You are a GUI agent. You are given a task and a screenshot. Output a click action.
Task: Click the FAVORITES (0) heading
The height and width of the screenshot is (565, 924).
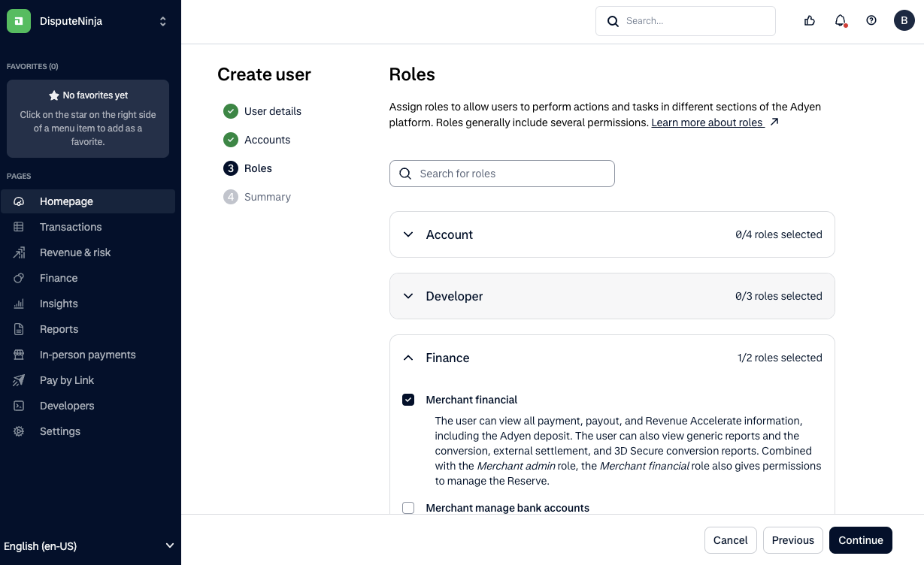32,66
